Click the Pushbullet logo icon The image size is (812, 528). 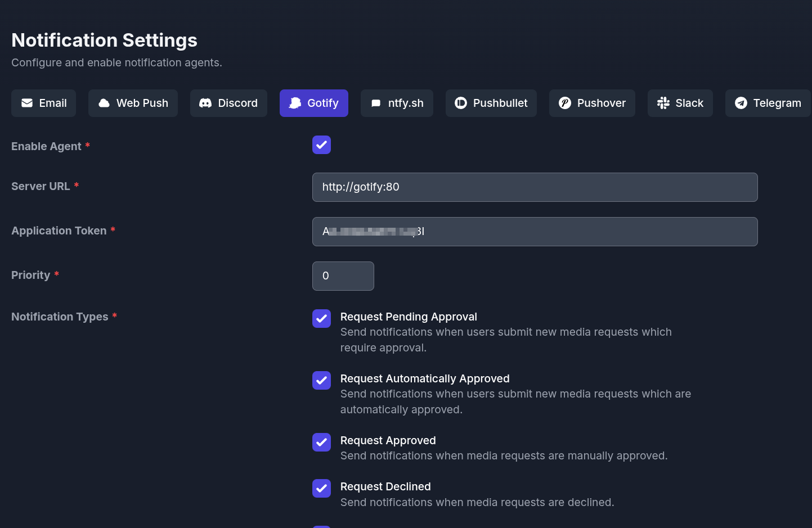coord(461,103)
